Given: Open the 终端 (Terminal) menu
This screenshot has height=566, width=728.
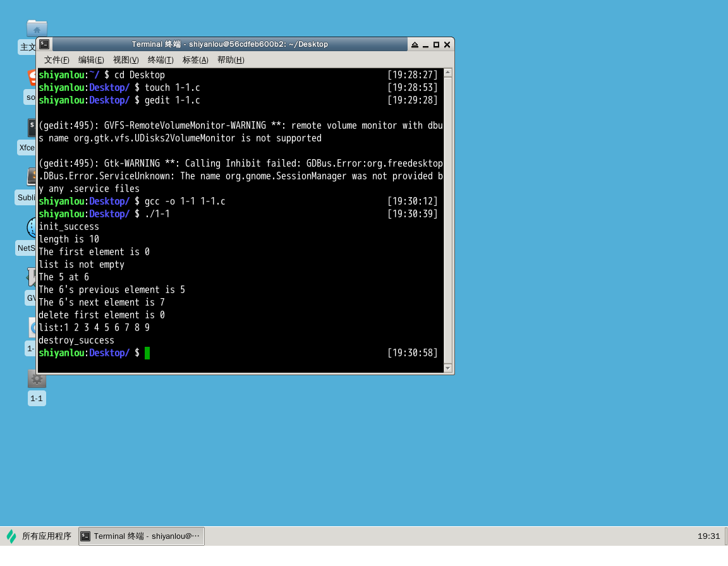Looking at the screenshot, I should tap(161, 60).
